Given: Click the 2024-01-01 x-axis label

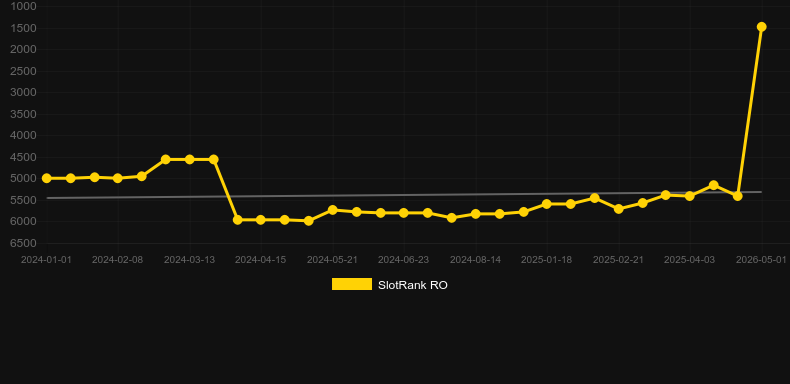Looking at the screenshot, I should [46, 260].
